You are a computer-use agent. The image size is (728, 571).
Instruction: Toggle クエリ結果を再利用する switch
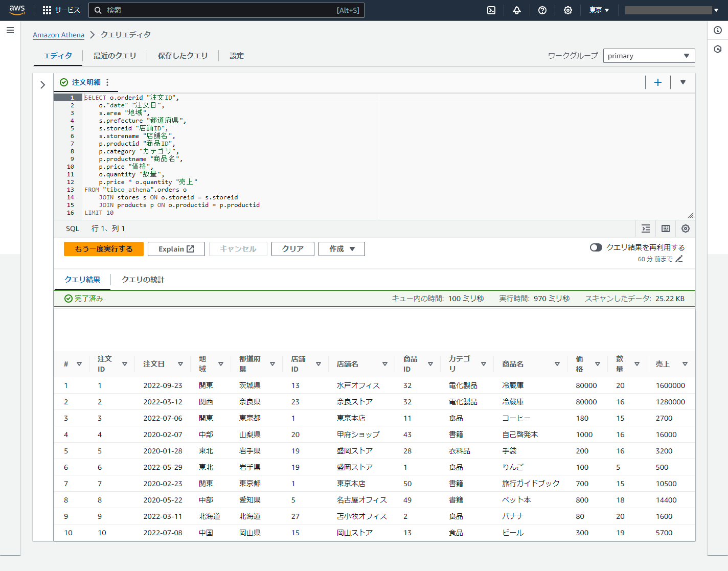[x=596, y=247]
